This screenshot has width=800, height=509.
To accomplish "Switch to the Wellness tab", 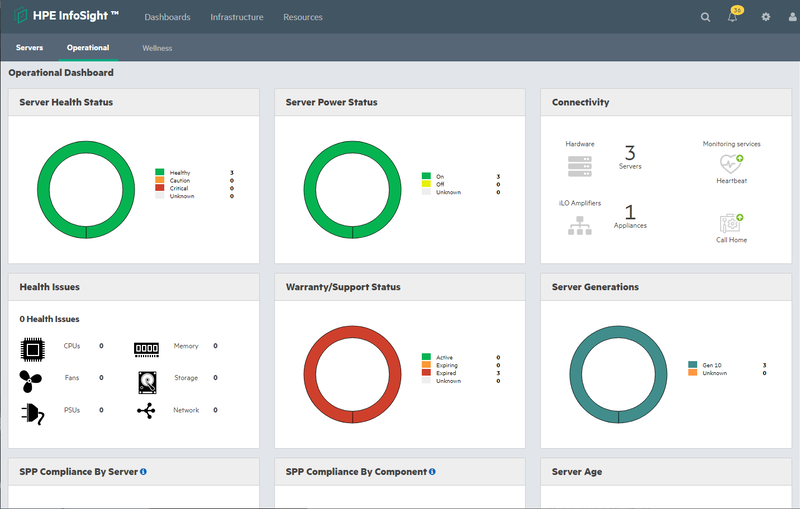I will [157, 48].
